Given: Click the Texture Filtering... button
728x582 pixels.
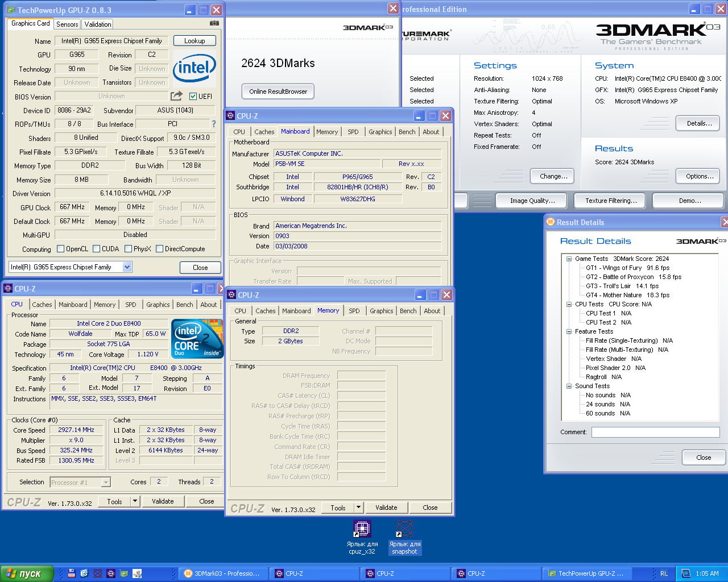Looking at the screenshot, I should 611,201.
